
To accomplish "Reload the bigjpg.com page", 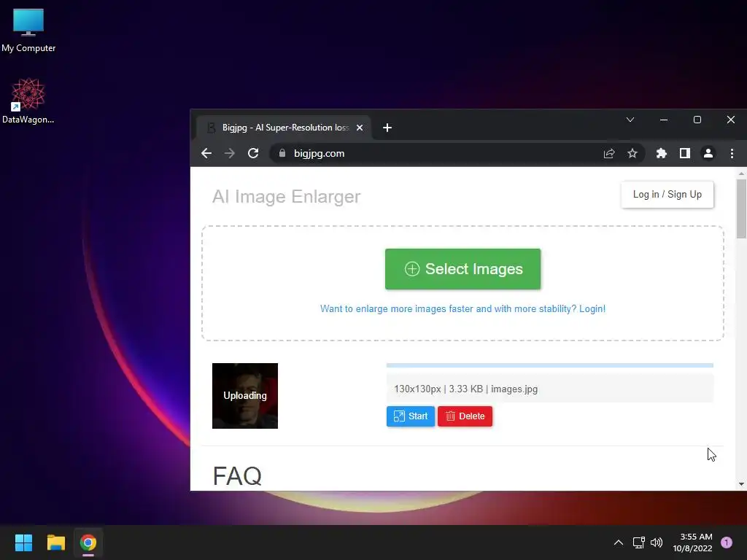I will tap(253, 153).
